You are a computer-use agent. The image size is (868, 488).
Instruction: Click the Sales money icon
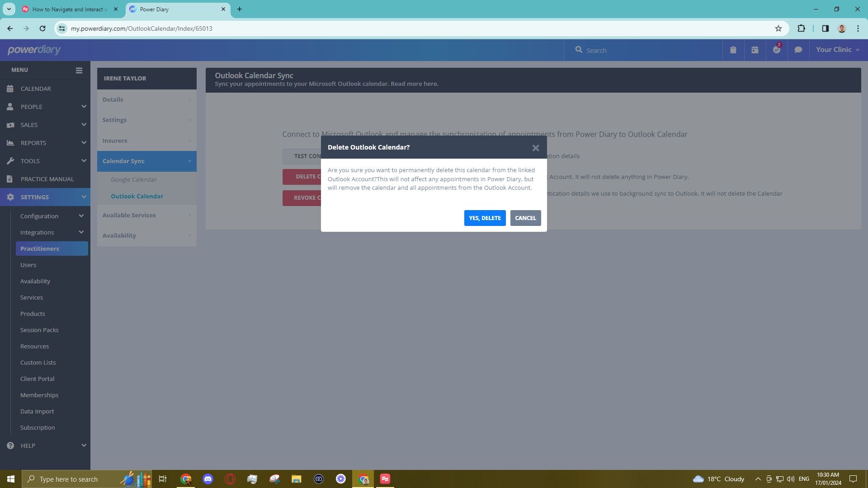10,125
